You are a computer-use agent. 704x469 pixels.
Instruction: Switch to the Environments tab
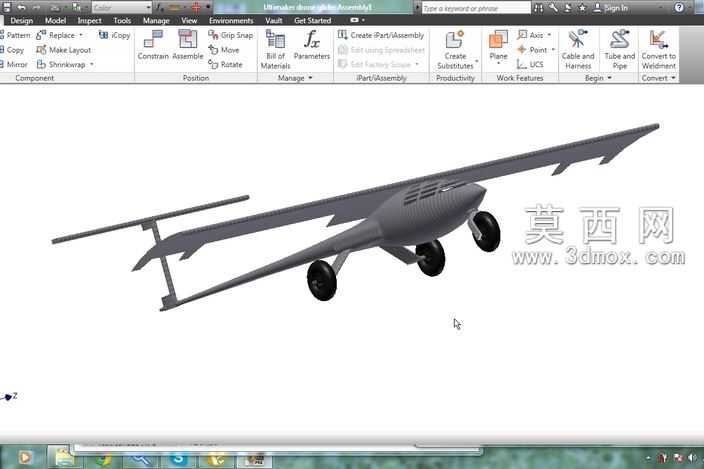click(231, 21)
